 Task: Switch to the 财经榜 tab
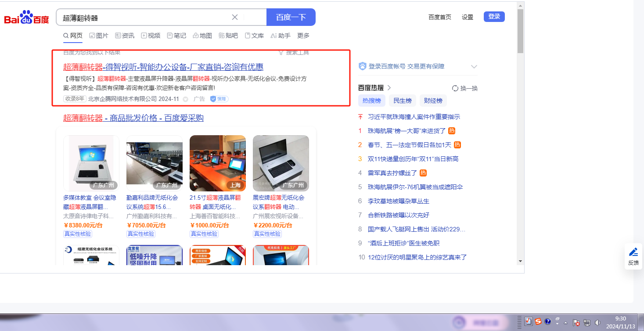point(433,101)
